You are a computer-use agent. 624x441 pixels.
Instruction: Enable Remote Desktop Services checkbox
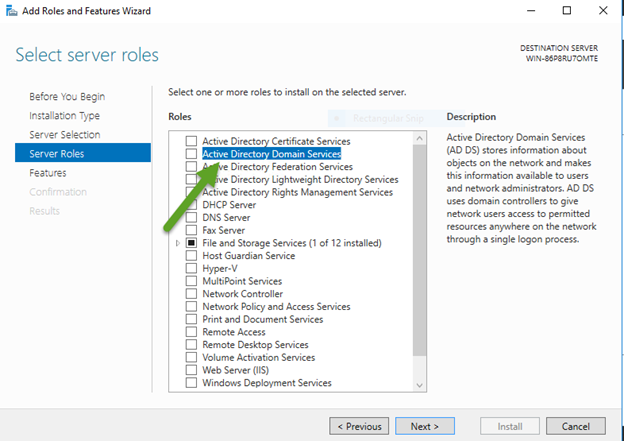click(x=191, y=345)
